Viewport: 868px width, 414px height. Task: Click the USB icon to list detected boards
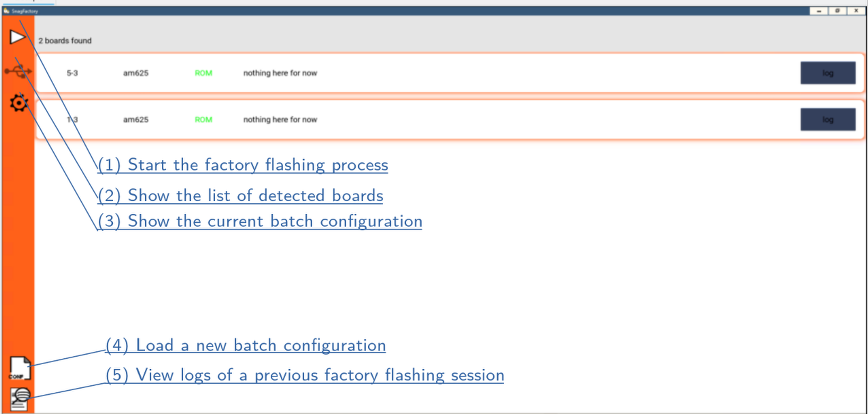tap(18, 71)
